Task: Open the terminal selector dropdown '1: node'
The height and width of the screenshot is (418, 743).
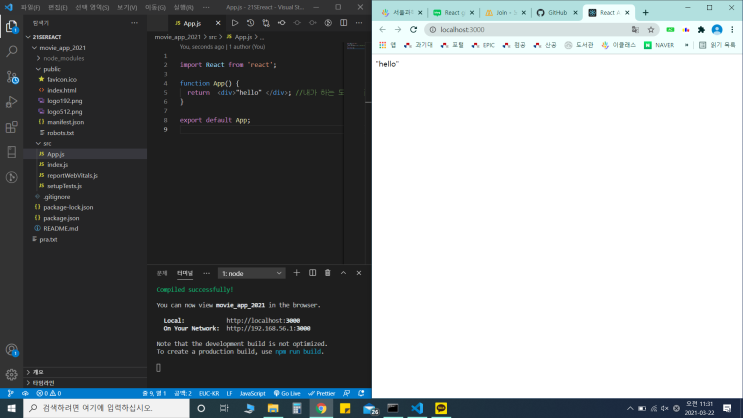Action: point(251,273)
